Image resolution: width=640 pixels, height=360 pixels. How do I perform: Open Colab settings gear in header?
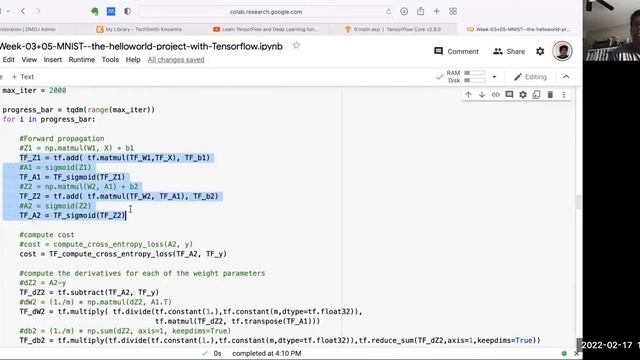coord(540,51)
